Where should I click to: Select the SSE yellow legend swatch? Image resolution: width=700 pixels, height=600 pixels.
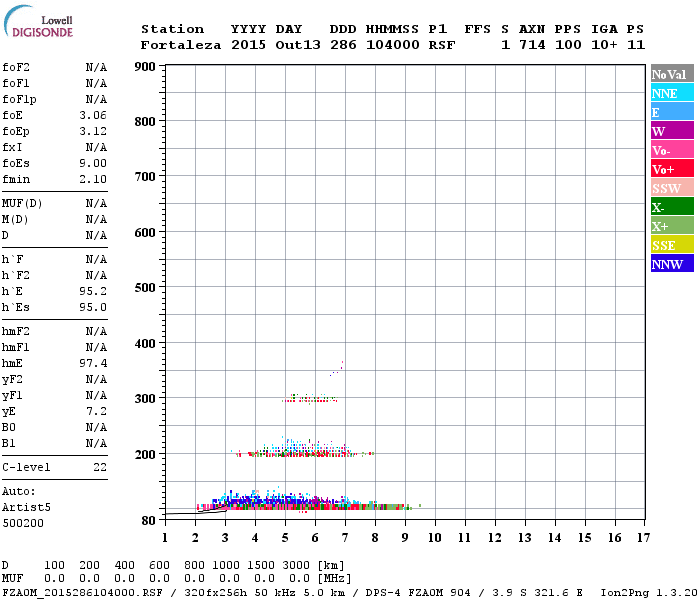(x=672, y=245)
